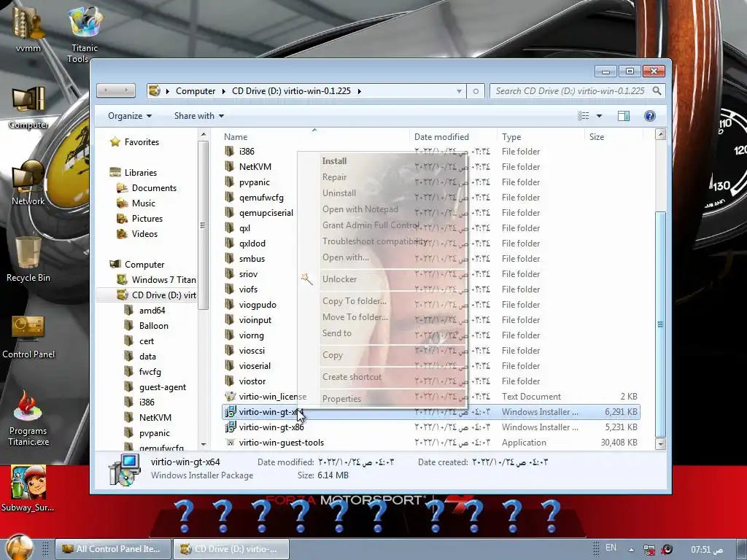
Task: Click the Back navigation button
Action: coord(106,90)
